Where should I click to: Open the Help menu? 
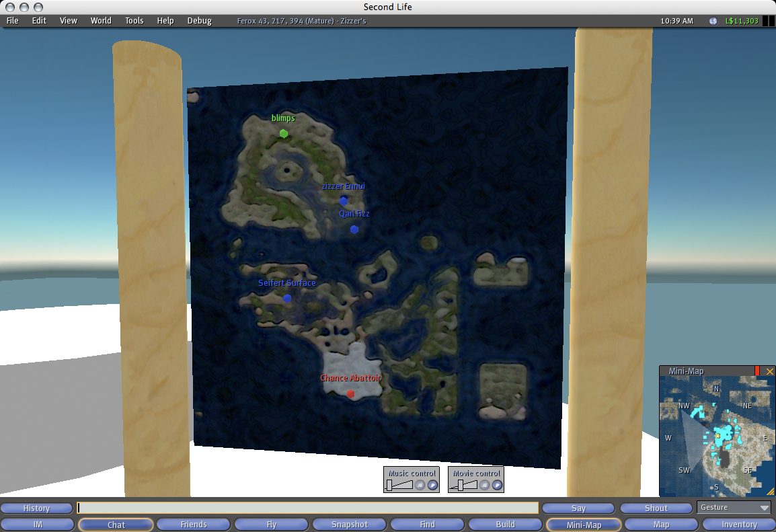[165, 21]
